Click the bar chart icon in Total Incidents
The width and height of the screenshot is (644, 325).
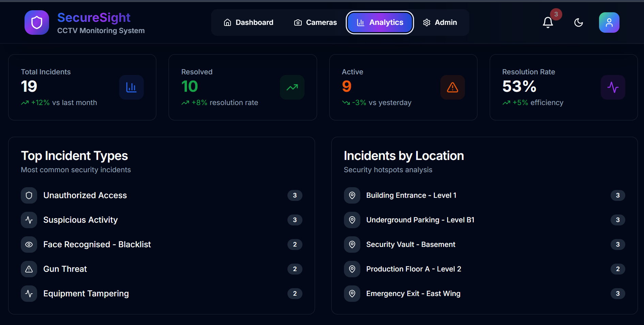tap(131, 87)
